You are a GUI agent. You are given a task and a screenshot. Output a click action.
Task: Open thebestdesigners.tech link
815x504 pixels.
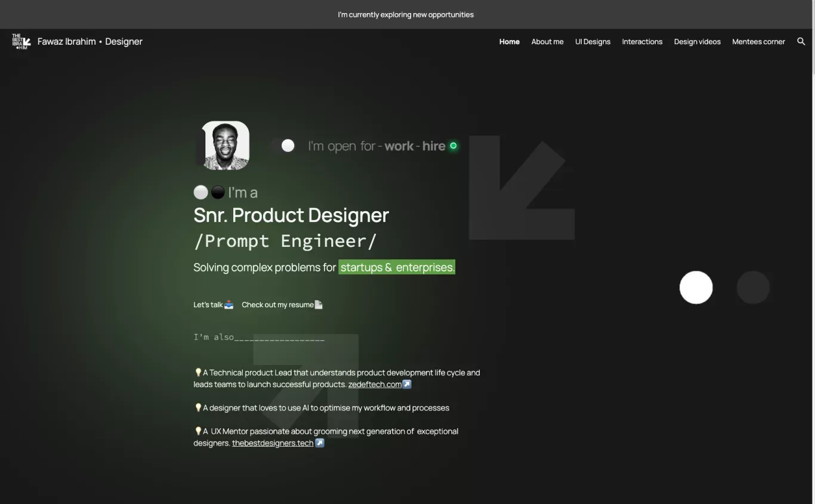273,443
